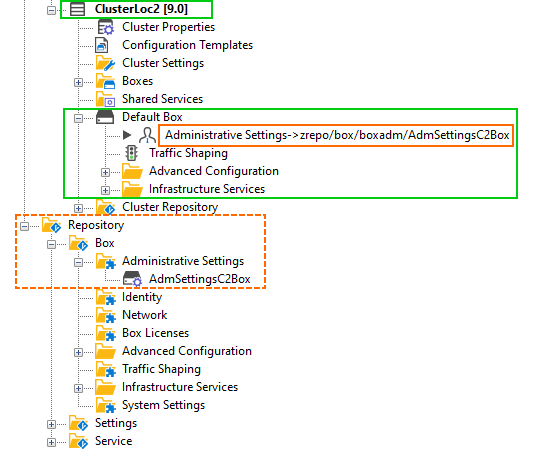Click the Advanced Configuration folder icon in Repository
The width and height of the screenshot is (540, 455).
click(105, 351)
